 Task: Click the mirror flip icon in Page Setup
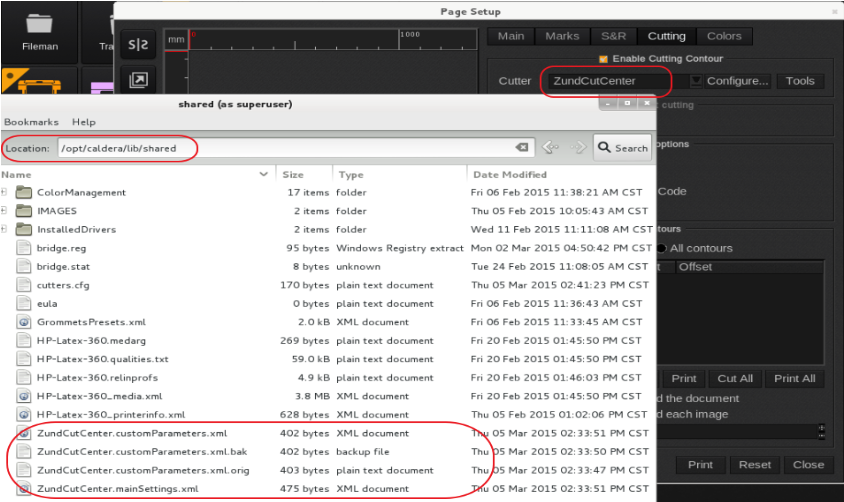point(137,45)
